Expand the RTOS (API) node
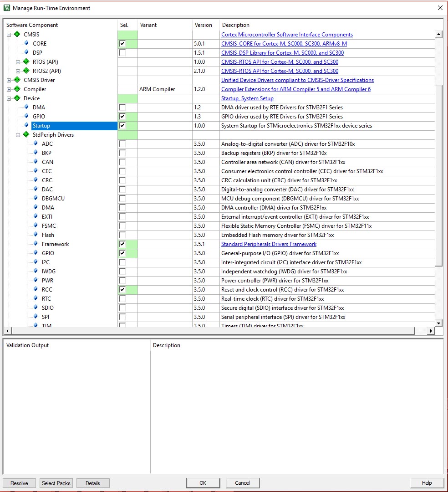The image size is (448, 492). [18, 62]
